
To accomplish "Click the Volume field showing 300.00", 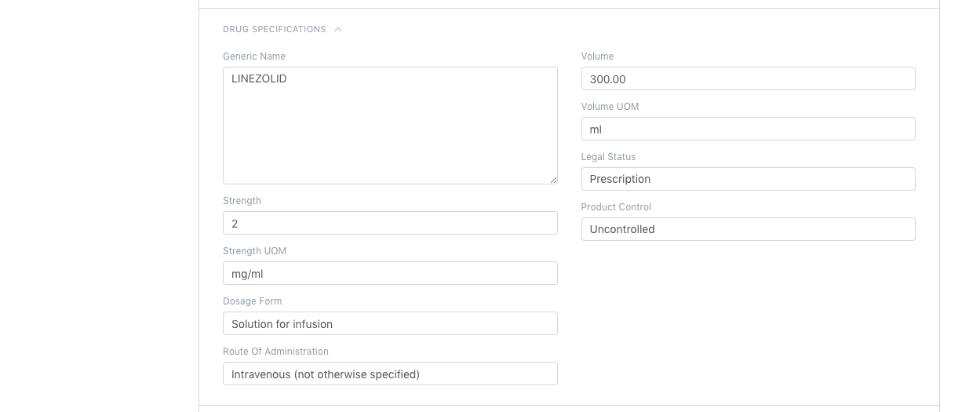I will coord(748,78).
